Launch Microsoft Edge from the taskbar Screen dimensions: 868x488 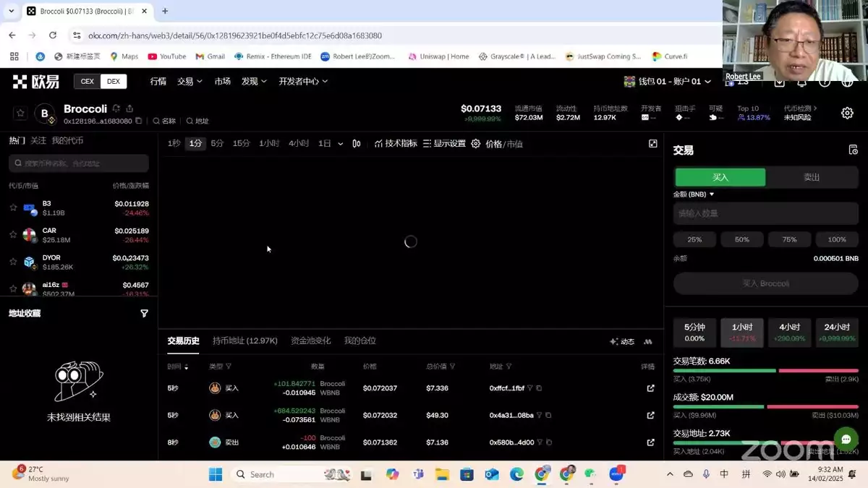(516, 474)
